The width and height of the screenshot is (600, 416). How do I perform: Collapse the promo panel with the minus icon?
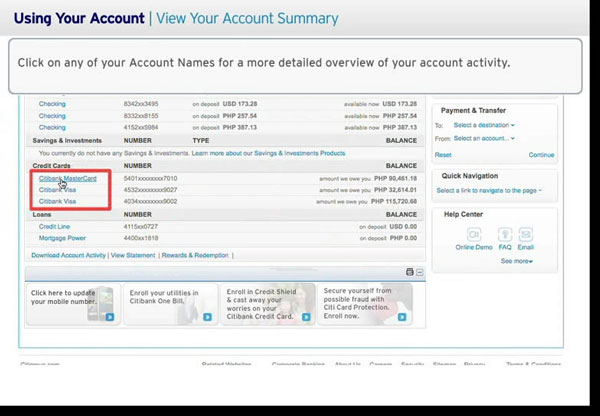click(x=419, y=272)
